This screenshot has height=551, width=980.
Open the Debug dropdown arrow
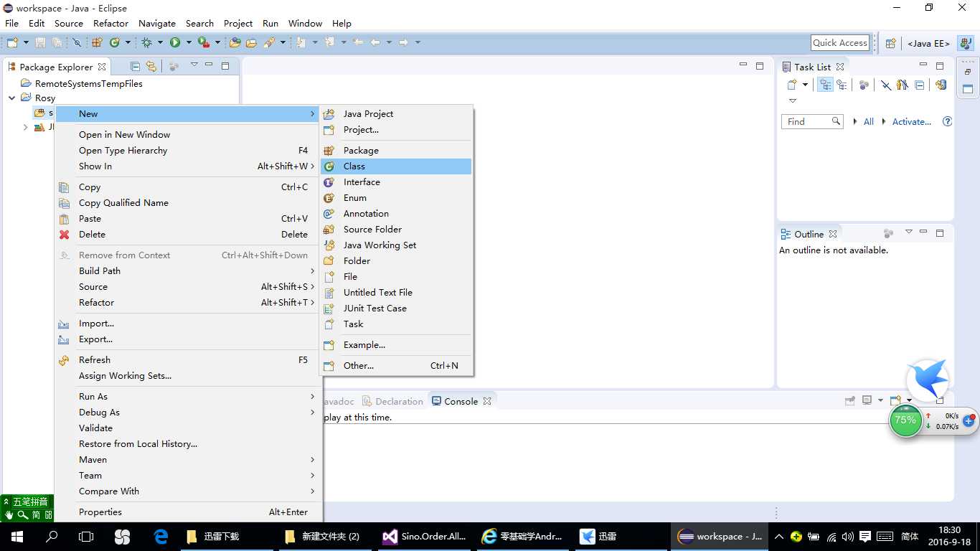pos(160,42)
